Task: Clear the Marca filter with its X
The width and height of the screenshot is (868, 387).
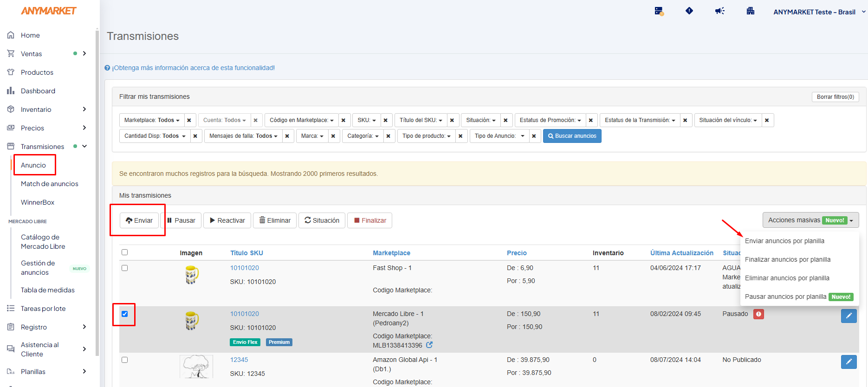Action: (333, 136)
